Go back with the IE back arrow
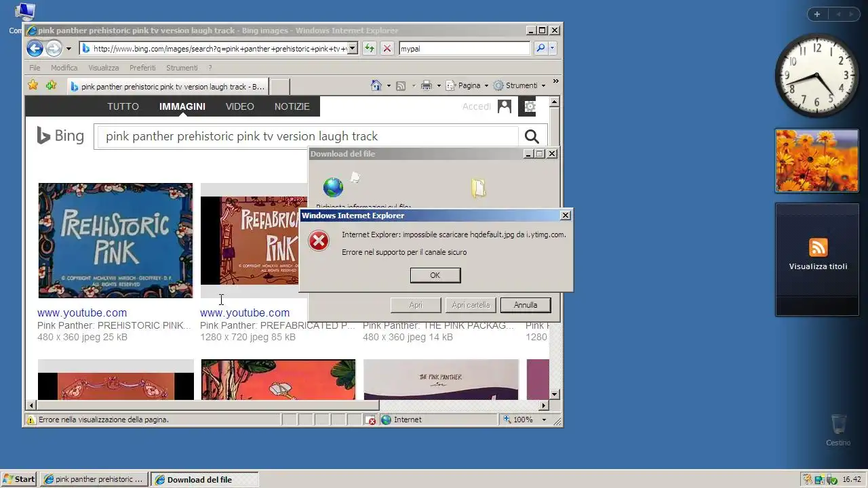 35,48
